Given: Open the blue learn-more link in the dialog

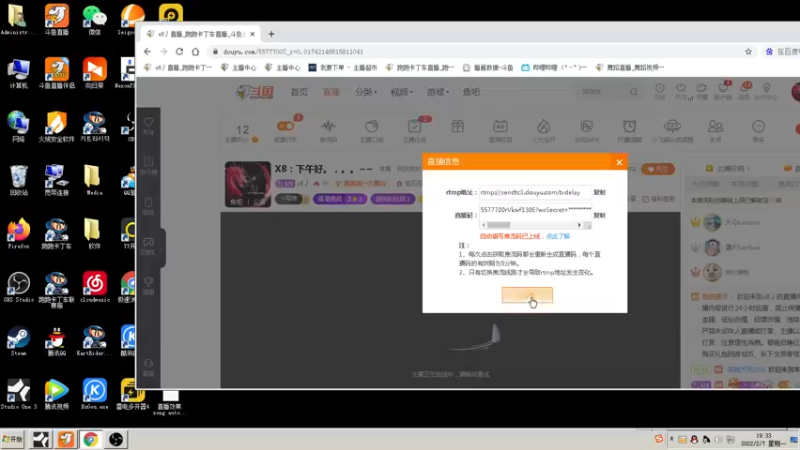Looking at the screenshot, I should click(558, 236).
